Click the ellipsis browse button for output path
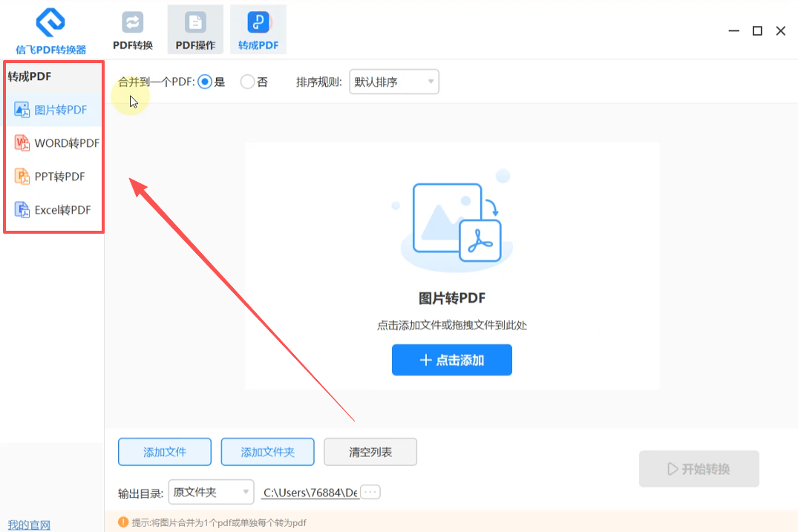 370,492
